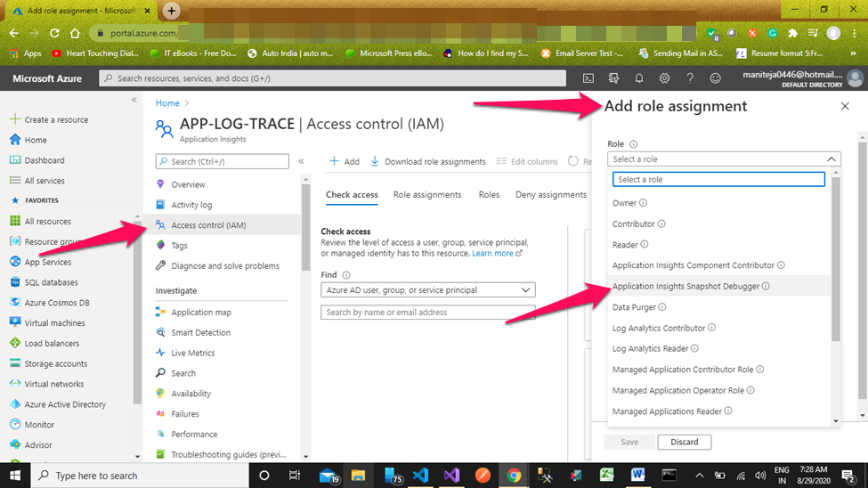Open the Find type dropdown
The width and height of the screenshot is (868, 488).
click(x=428, y=289)
